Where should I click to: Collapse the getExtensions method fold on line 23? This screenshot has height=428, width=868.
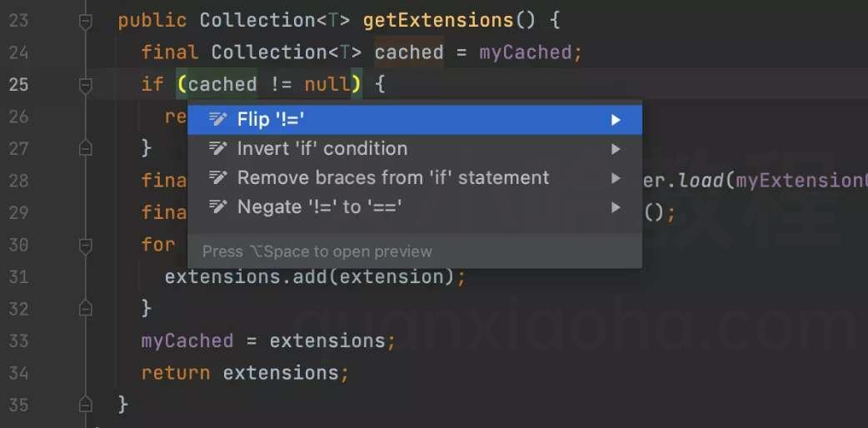[x=85, y=22]
